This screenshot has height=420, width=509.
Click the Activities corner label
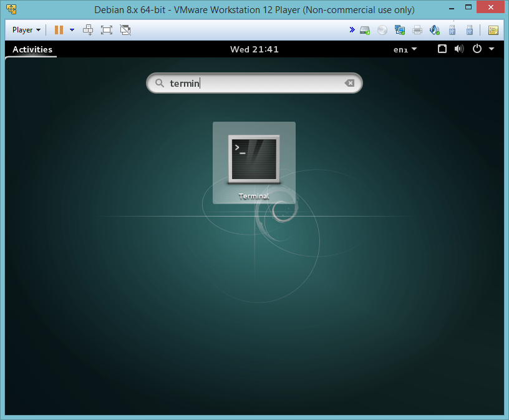pyautogui.click(x=32, y=49)
